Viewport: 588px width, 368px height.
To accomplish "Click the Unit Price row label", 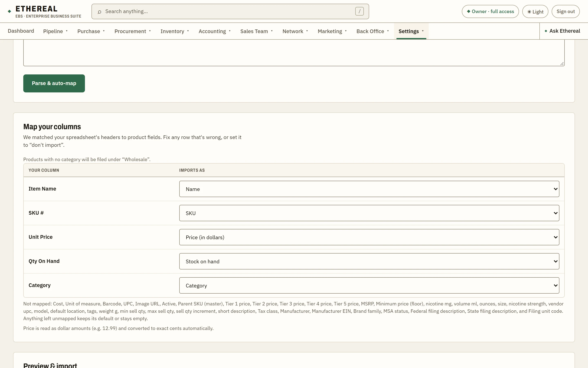I will [x=41, y=237].
